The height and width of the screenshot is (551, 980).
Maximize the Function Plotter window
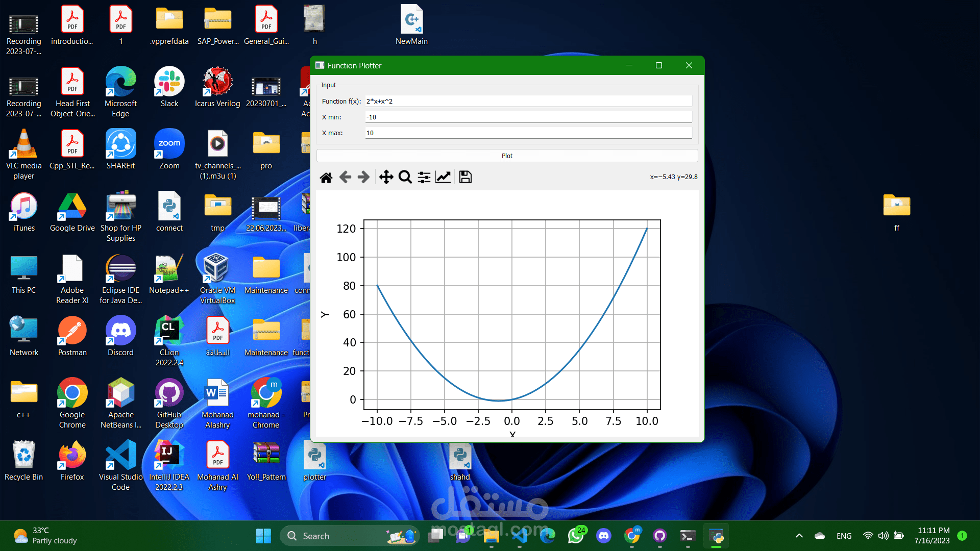[659, 65]
